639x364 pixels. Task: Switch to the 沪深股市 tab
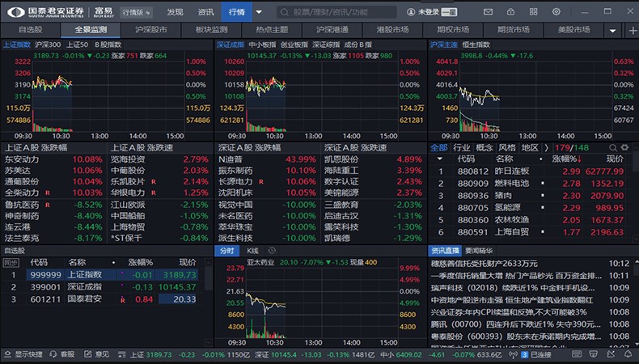150,30
